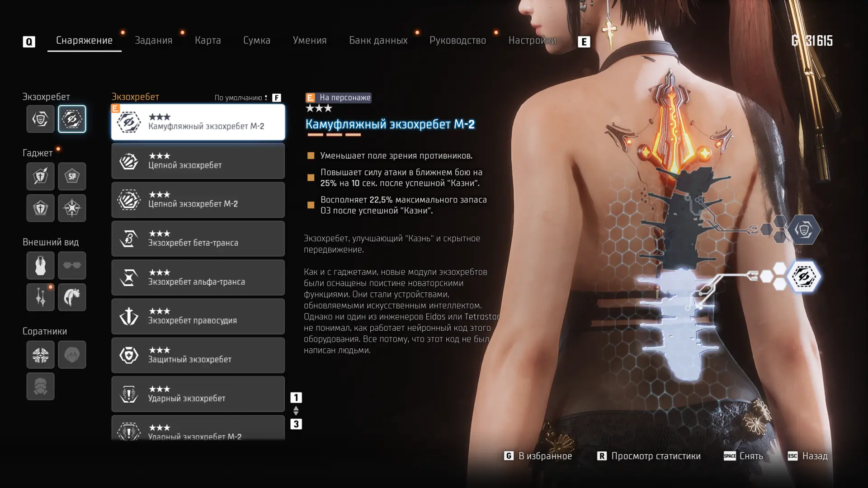Switch to the Снаряжение tab

point(85,40)
